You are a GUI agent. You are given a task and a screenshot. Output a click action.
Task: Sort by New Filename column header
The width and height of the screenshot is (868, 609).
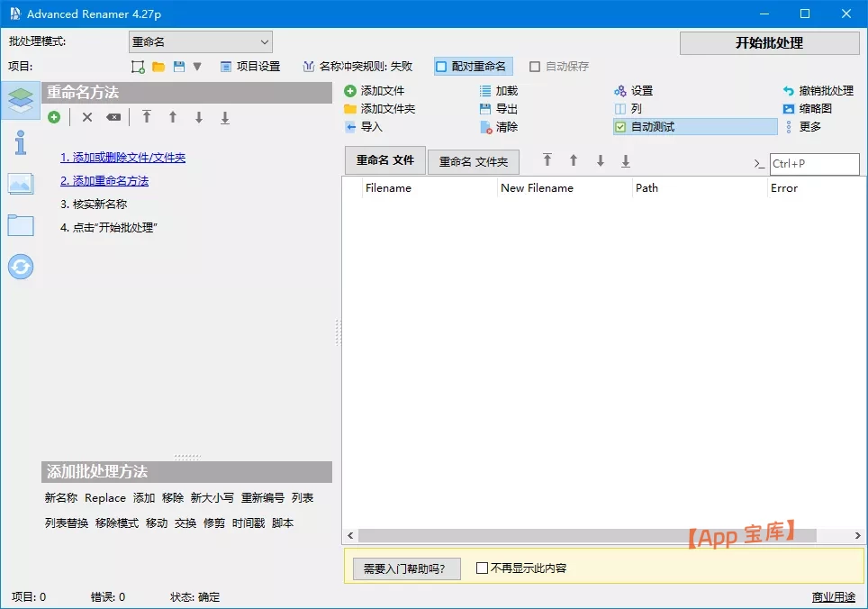[x=564, y=188]
